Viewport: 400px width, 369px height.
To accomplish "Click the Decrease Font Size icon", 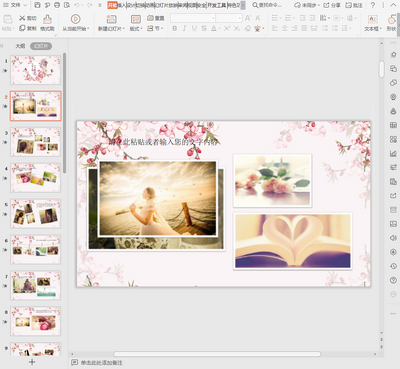I will tap(258, 18).
